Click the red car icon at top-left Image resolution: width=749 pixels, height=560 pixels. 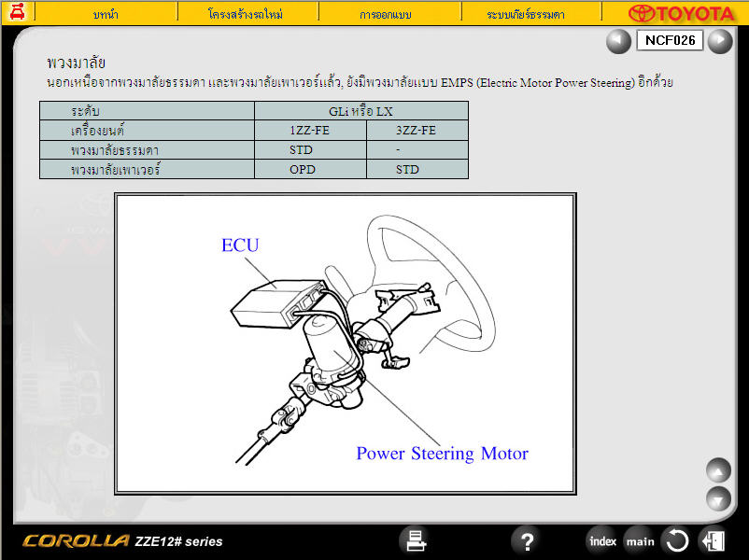(x=17, y=12)
